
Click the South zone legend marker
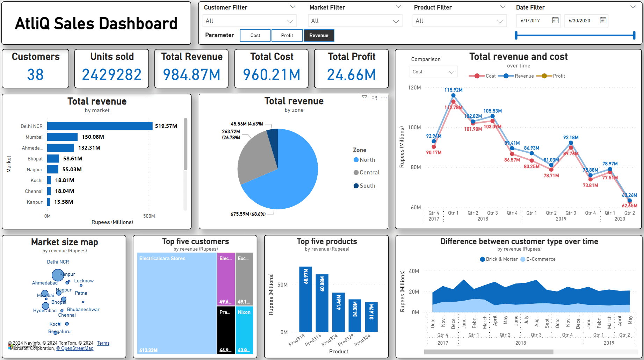coord(356,186)
